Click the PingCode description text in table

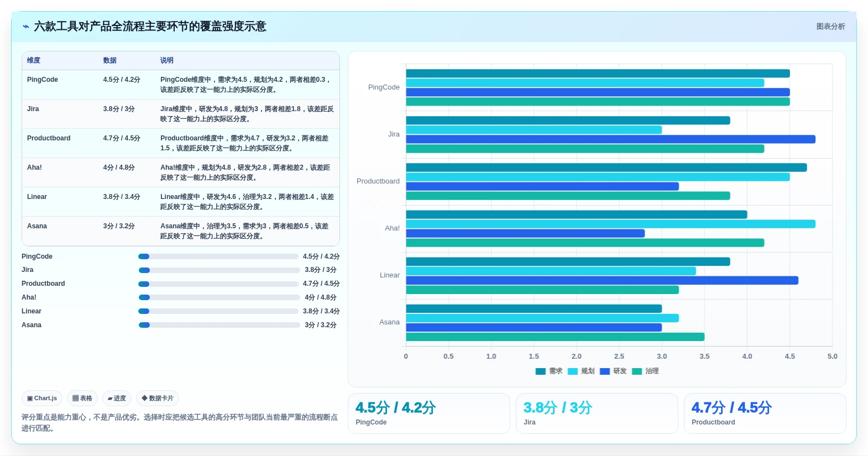point(247,85)
